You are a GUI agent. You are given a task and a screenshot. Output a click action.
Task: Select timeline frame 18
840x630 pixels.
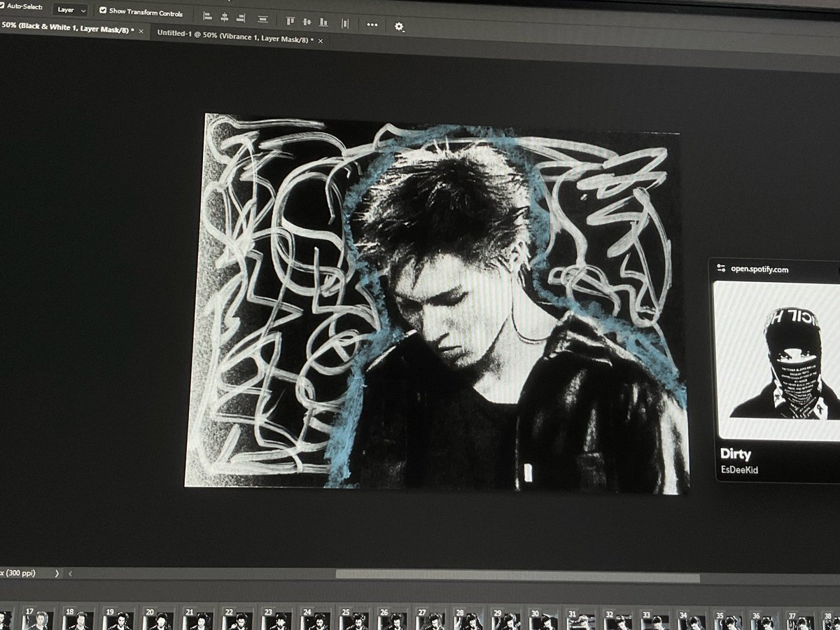78,619
